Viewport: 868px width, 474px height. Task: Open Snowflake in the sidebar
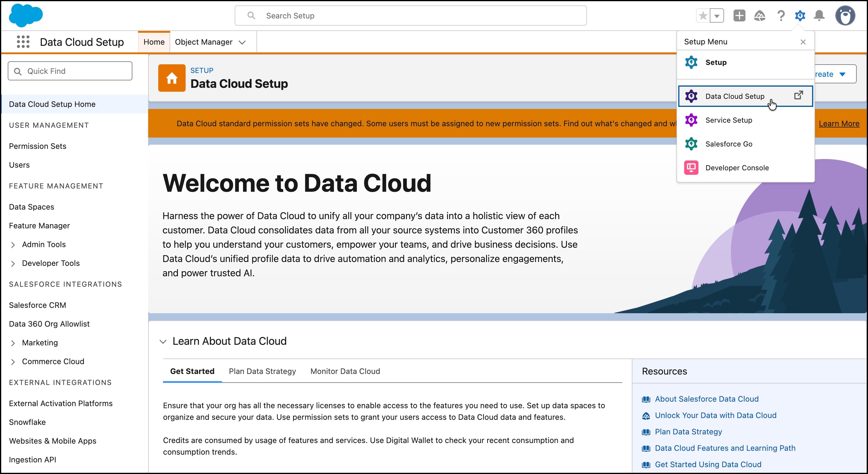click(x=27, y=422)
